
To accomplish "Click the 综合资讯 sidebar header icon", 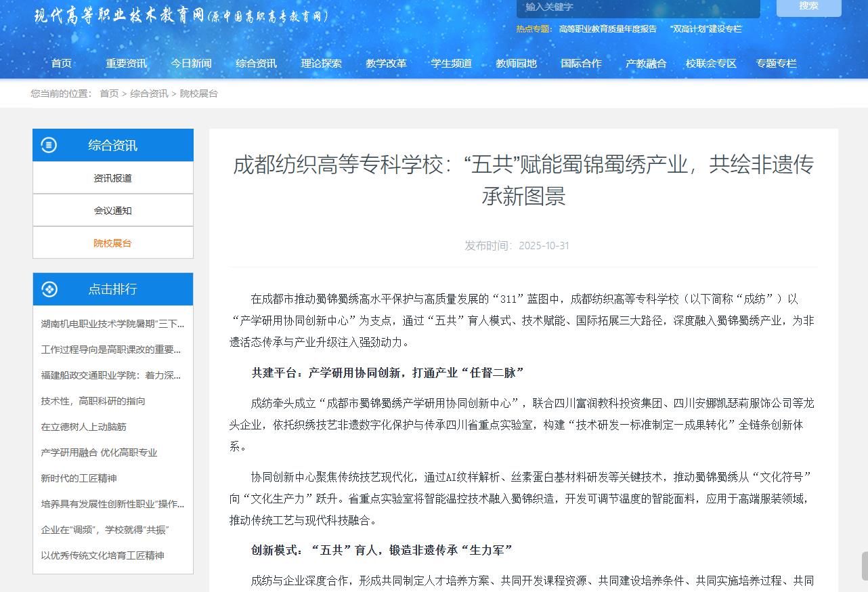I will 49,145.
